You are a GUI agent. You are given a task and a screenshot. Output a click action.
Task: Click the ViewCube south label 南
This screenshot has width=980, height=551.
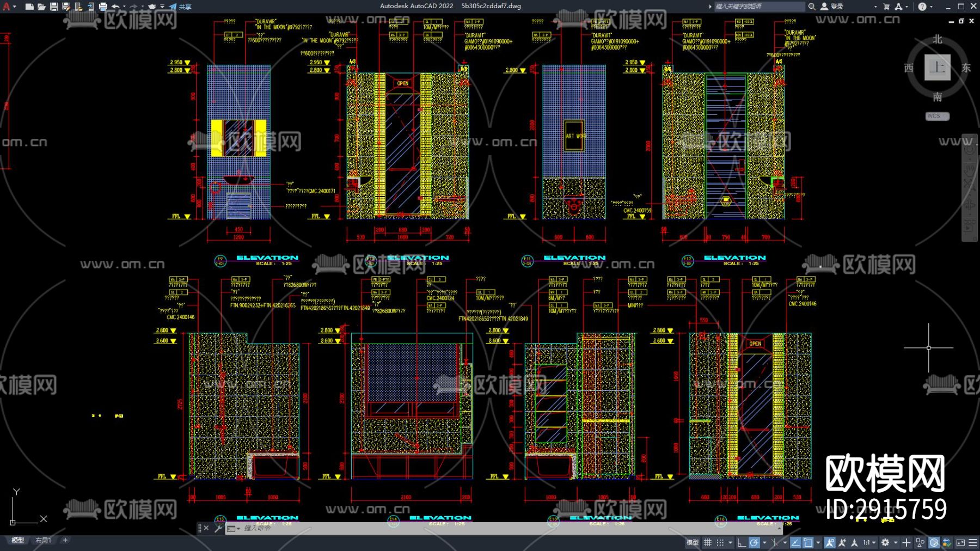[937, 97]
